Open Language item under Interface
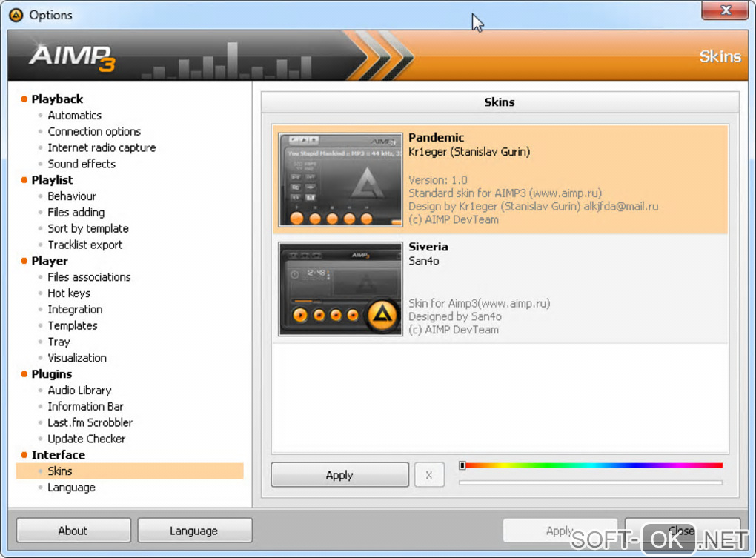The width and height of the screenshot is (756, 558). 71,488
